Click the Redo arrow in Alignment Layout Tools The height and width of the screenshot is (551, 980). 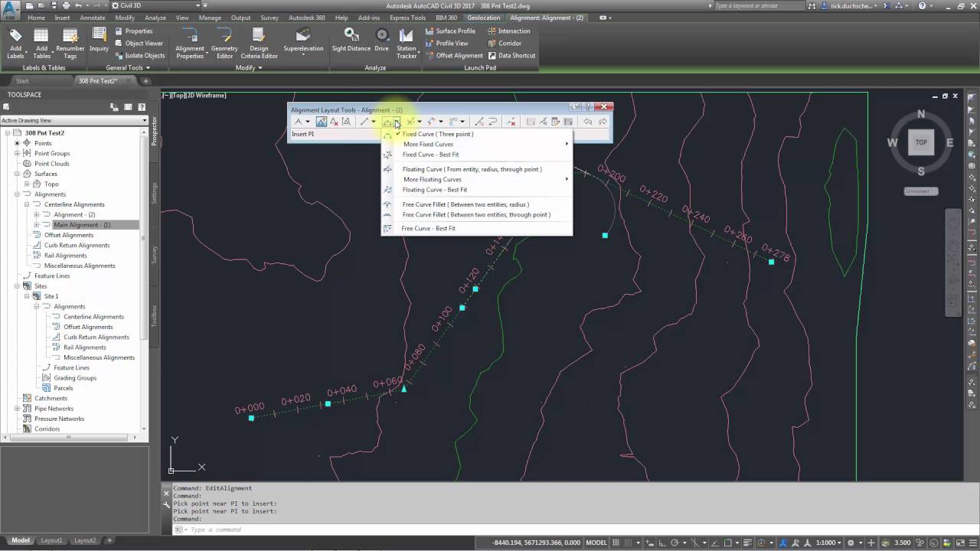click(x=603, y=122)
